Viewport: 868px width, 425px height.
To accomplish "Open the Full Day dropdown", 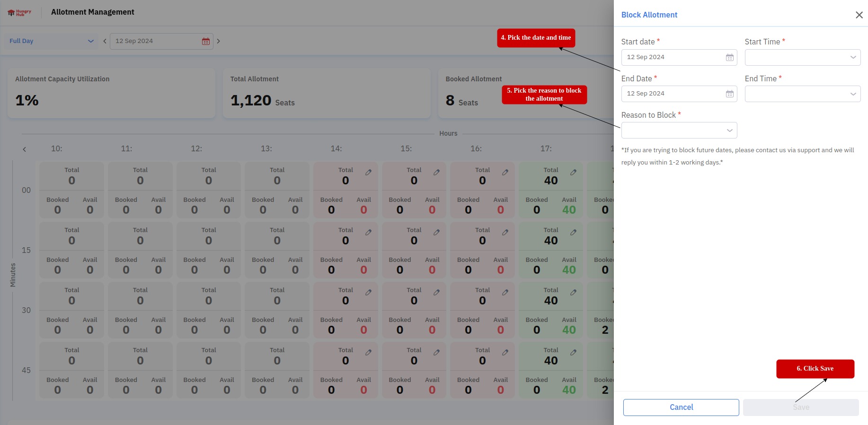I will (52, 41).
